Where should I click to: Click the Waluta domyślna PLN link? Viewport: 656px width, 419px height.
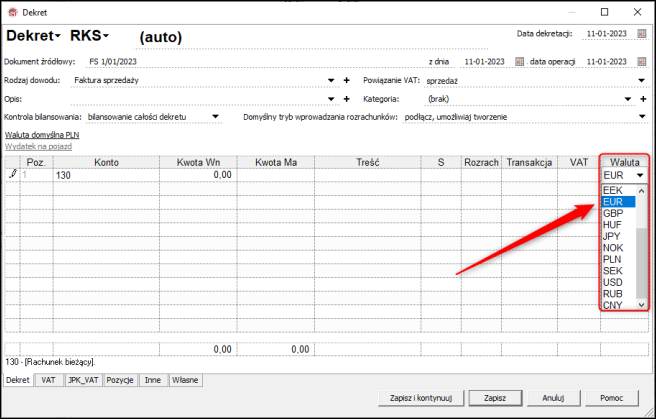[x=42, y=135]
